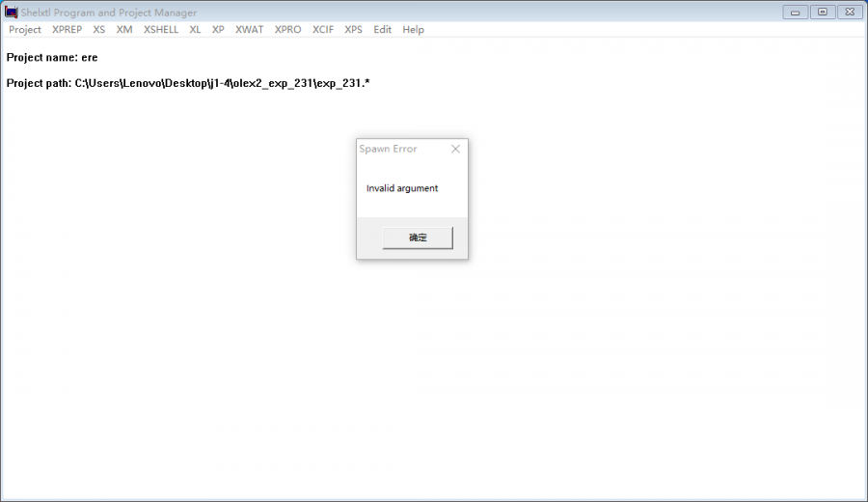This screenshot has width=868, height=502.
Task: Open the XSHELL menu
Action: tap(161, 30)
